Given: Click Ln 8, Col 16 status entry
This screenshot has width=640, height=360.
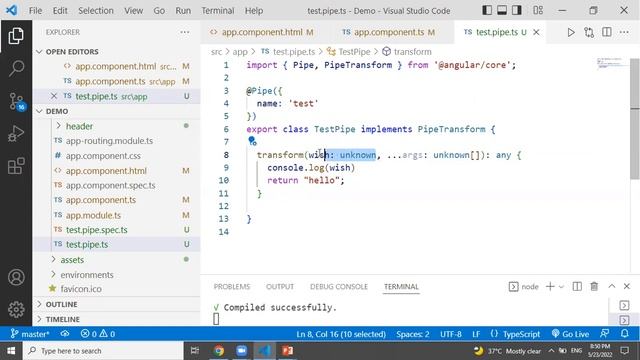Looking at the screenshot, I should pos(341,334).
